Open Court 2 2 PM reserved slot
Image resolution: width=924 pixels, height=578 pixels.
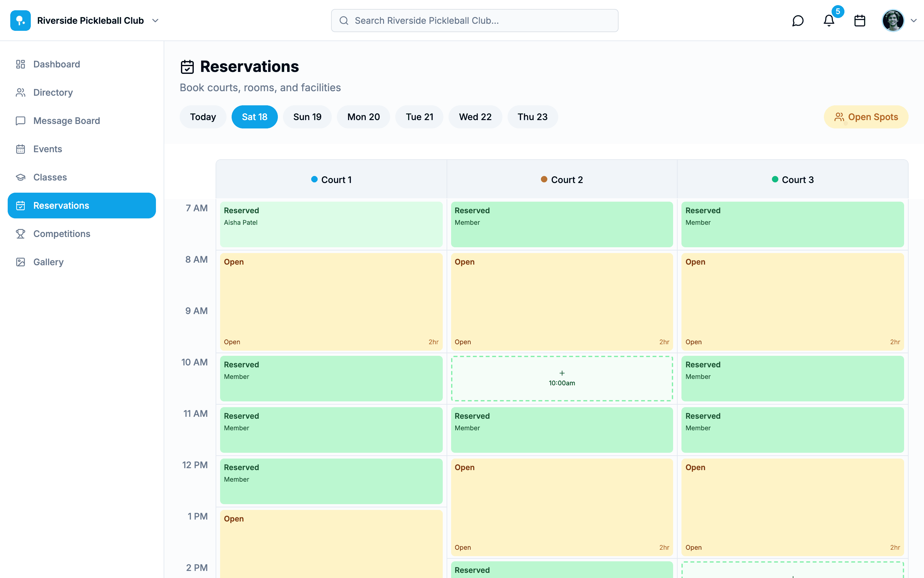click(x=562, y=570)
